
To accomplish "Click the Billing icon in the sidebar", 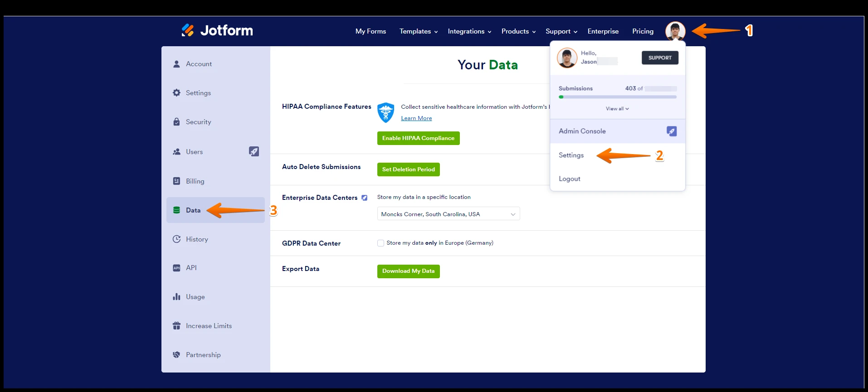I will point(176,181).
